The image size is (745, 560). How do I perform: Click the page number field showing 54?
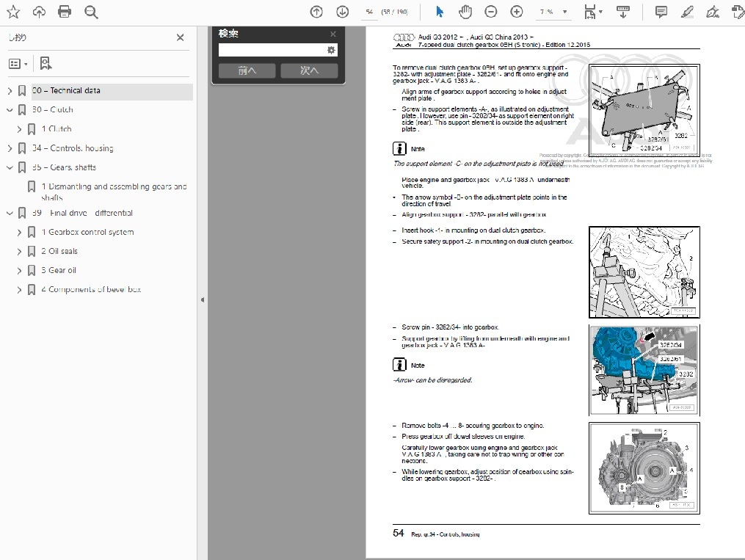[369, 12]
